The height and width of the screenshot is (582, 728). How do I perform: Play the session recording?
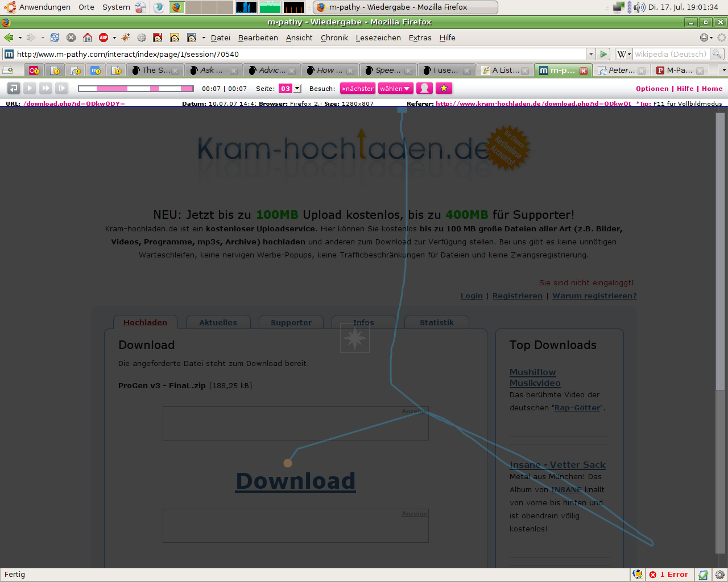point(30,88)
